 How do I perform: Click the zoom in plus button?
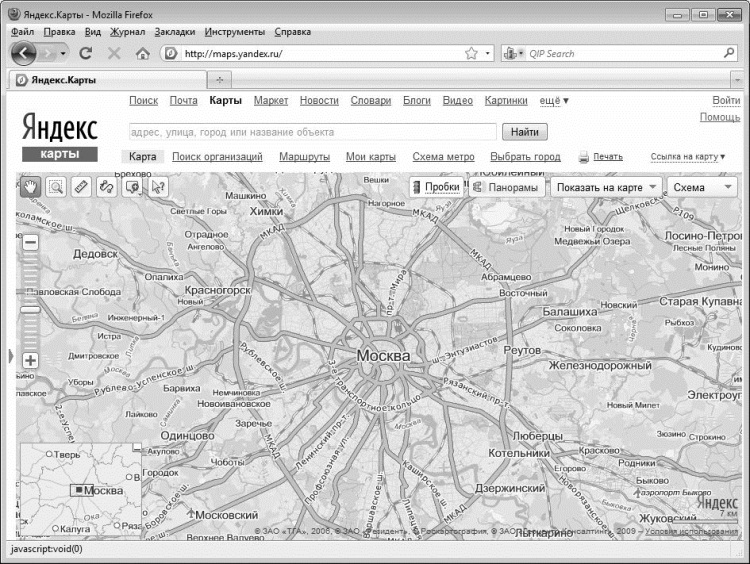pos(30,360)
